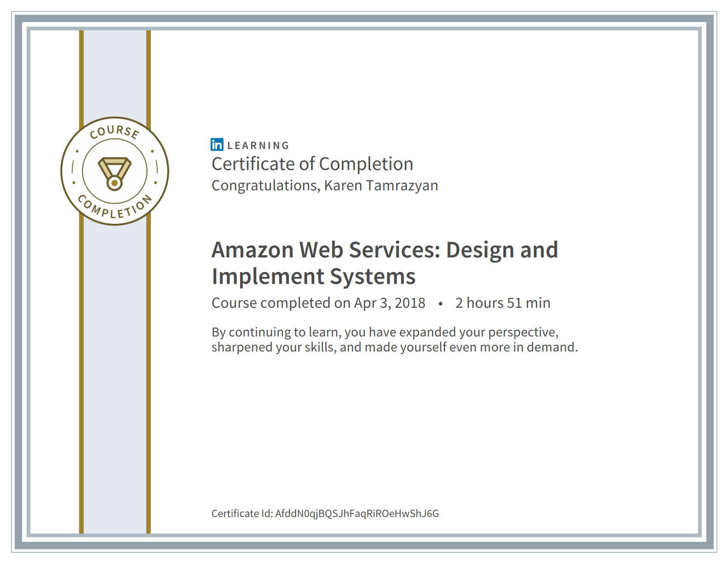The width and height of the screenshot is (728, 563).
Task: Click the gold medal center circle
Action: click(114, 182)
